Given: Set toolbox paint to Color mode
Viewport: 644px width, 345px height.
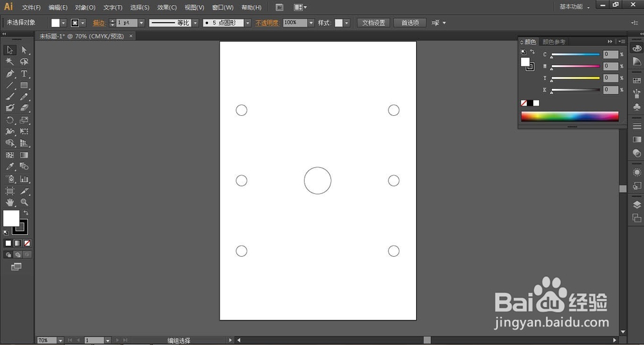Looking at the screenshot, I should 8,243.
